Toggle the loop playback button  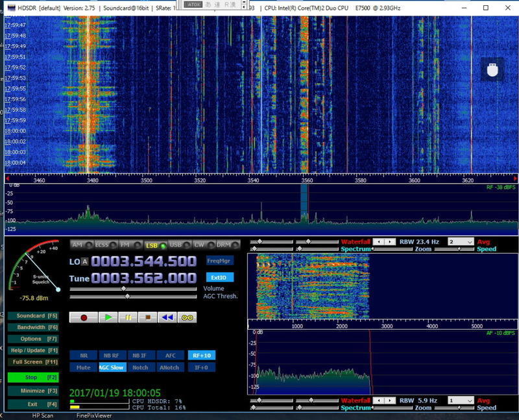coord(187,317)
